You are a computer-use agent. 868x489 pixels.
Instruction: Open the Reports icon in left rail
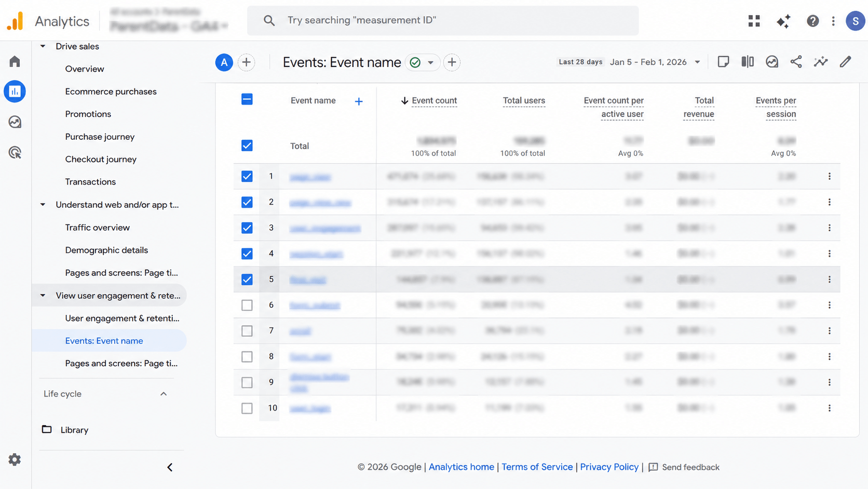click(15, 91)
